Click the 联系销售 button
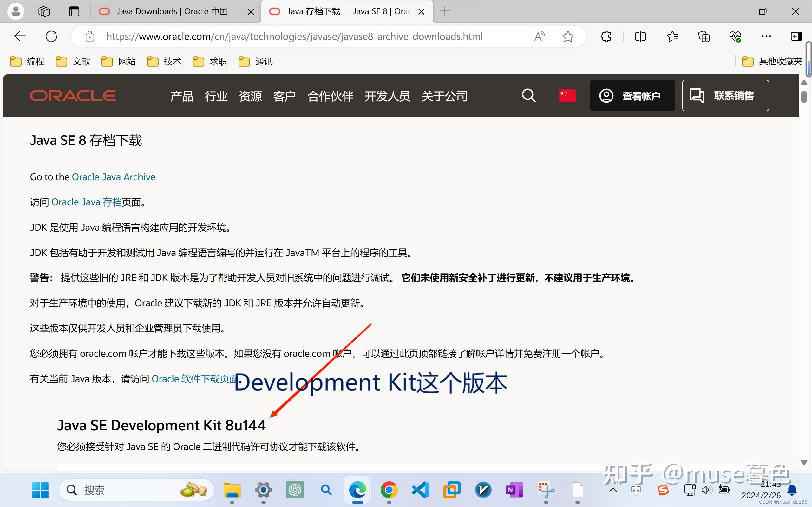This screenshot has width=812, height=507. [x=725, y=96]
